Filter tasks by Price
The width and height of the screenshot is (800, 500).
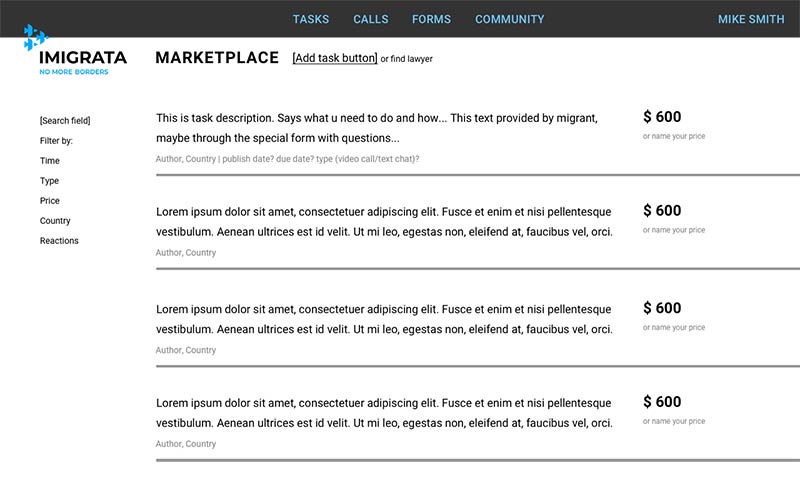pos(49,201)
